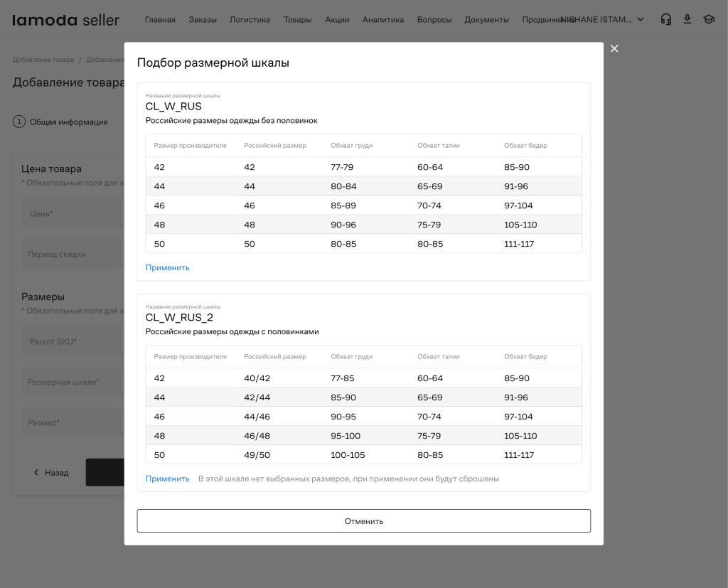The image size is (728, 588).
Task: Close the size scale dialog with X
Action: [614, 49]
